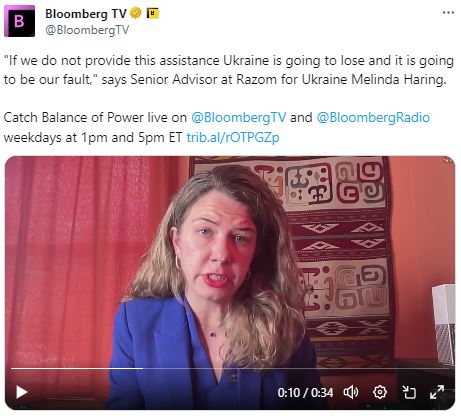Click the gold verified checkmark badge
The width and height of the screenshot is (461, 416).
(x=135, y=14)
